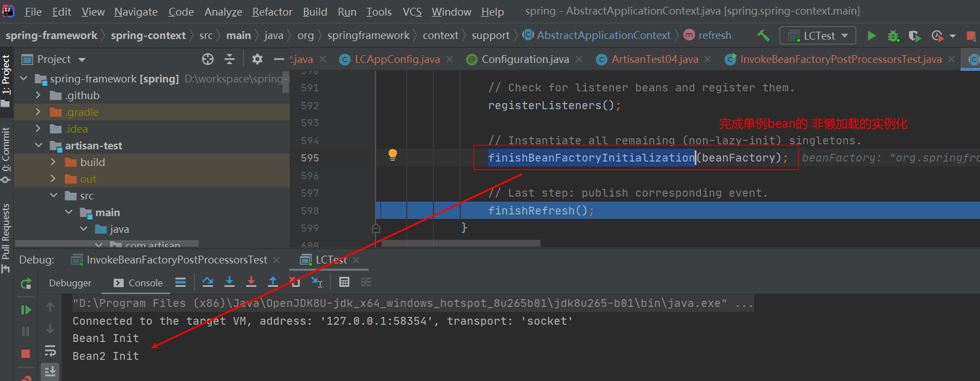Open the profiler options dropdown arrow
This screenshot has width=980, height=381.
[953, 36]
